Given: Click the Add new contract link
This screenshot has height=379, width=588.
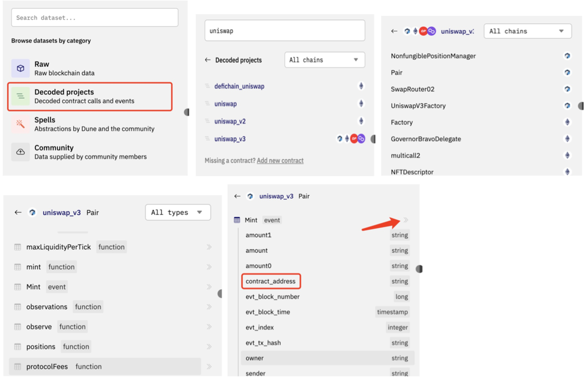Looking at the screenshot, I should 280,161.
